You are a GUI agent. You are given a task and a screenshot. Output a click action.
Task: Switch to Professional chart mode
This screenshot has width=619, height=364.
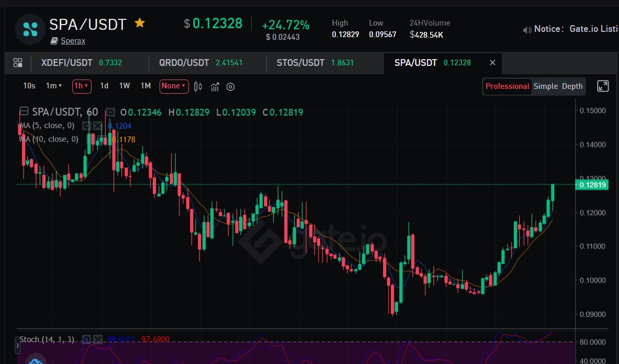pos(507,86)
